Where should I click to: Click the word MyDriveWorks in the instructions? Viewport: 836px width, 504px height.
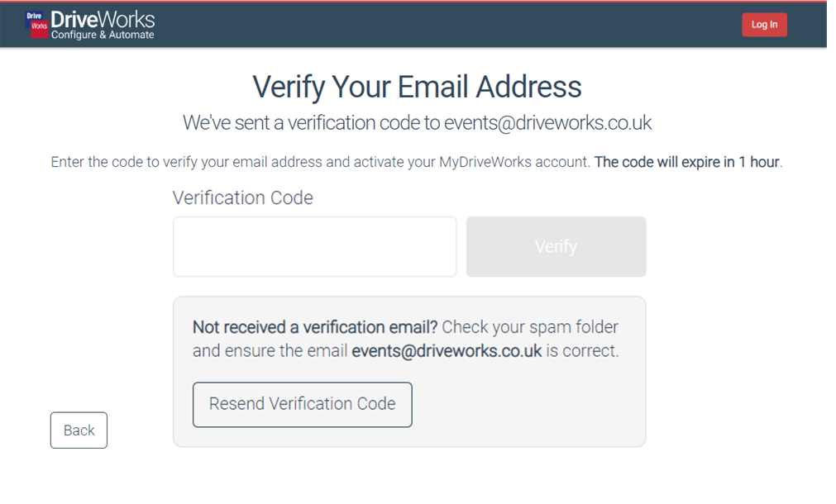pyautogui.click(x=485, y=162)
